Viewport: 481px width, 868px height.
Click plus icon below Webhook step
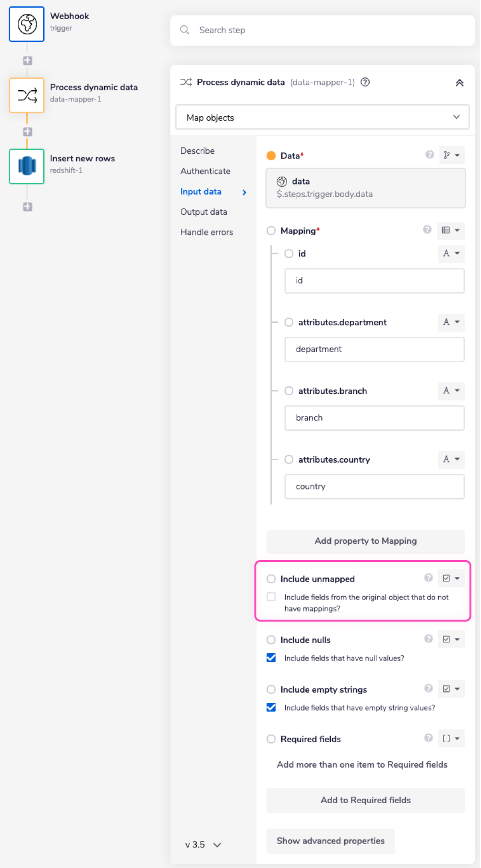[x=27, y=61]
